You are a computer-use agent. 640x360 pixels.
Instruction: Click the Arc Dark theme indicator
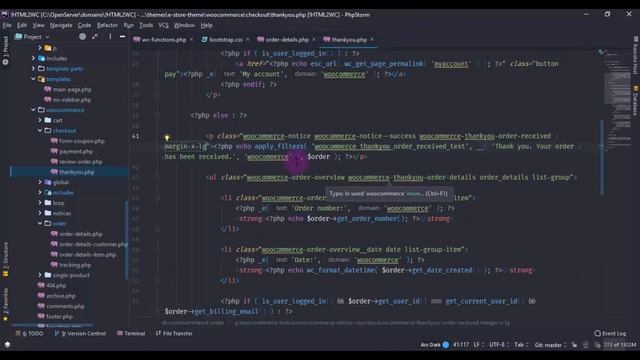(x=435, y=345)
